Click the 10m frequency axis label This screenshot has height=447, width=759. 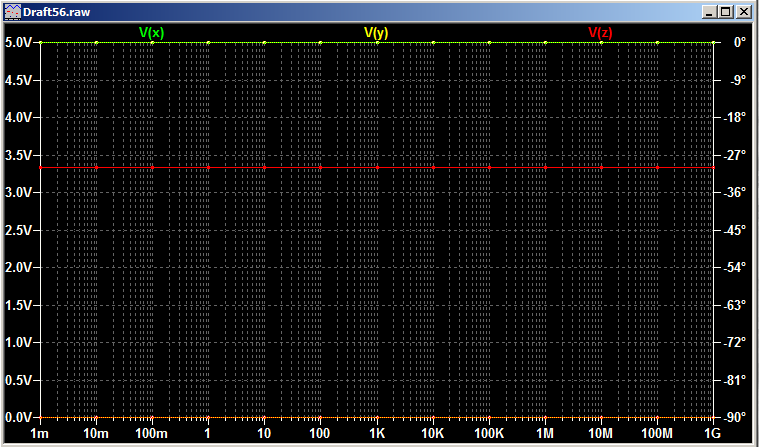click(96, 433)
